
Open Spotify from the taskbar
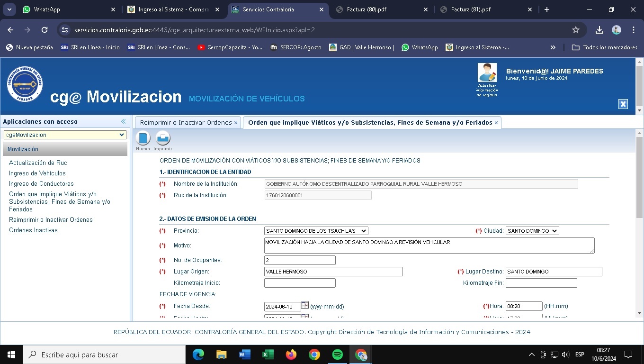tap(338, 355)
